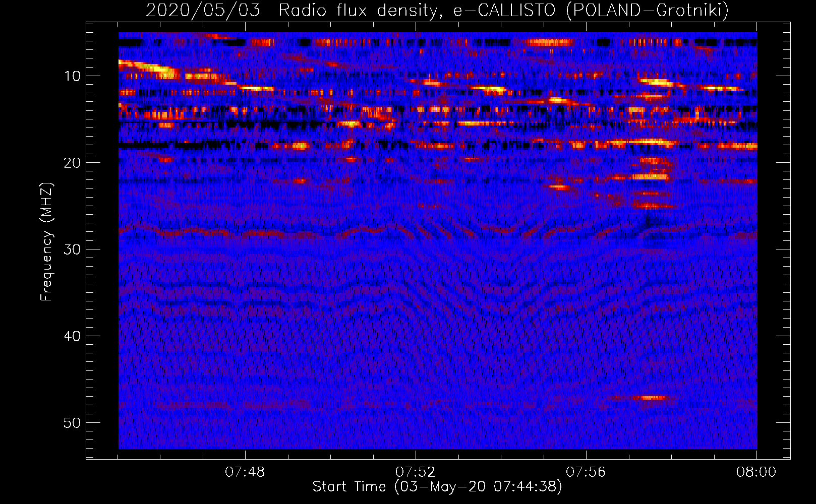
Task: Click the bright burst near 47 MHz at 07:57
Action: pyautogui.click(x=651, y=398)
